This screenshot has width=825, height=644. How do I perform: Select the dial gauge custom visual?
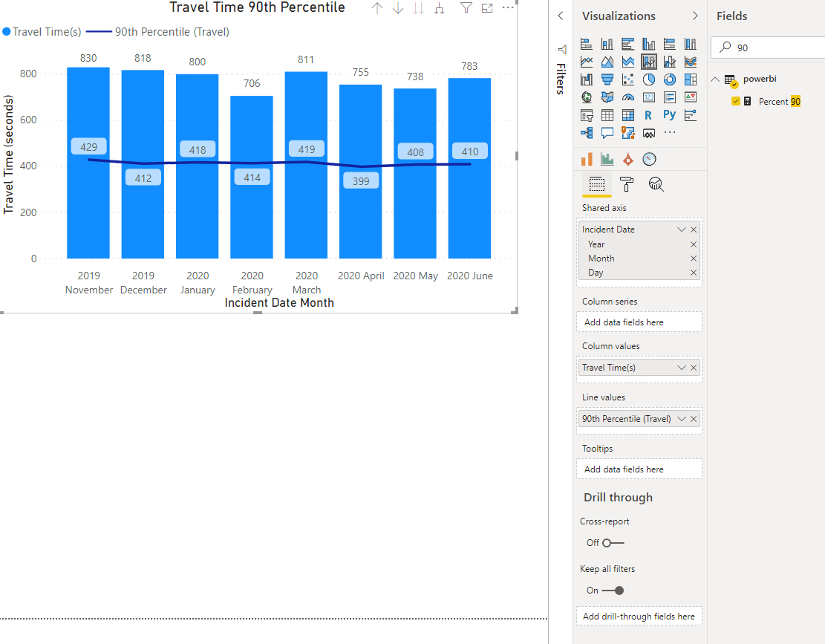(649, 159)
